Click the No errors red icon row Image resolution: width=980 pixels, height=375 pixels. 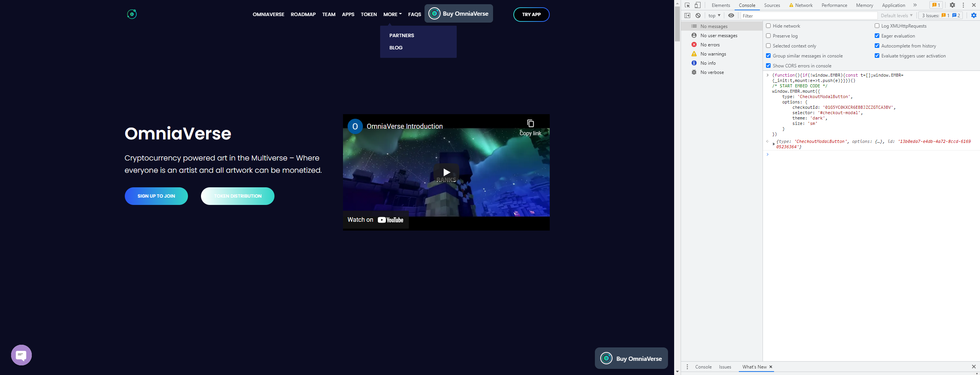point(721,45)
